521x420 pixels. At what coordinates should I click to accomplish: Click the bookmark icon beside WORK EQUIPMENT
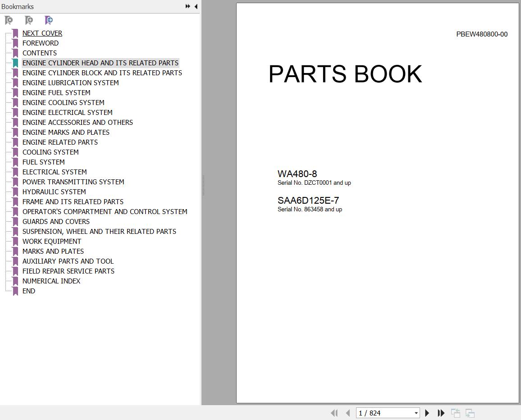coord(15,242)
